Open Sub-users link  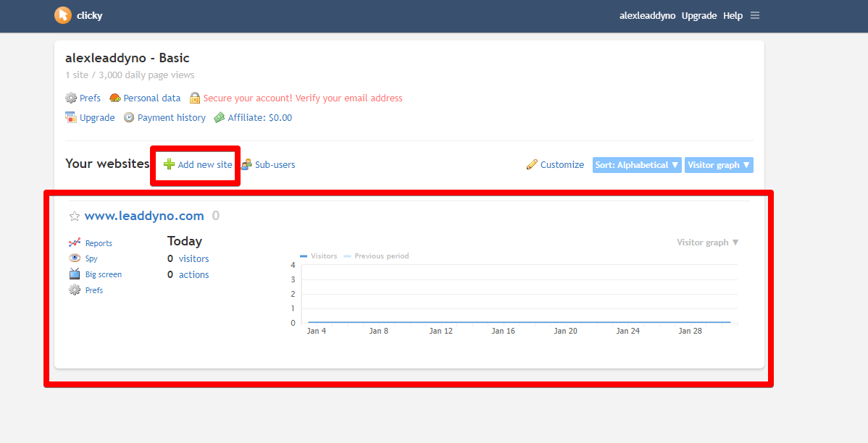point(275,164)
